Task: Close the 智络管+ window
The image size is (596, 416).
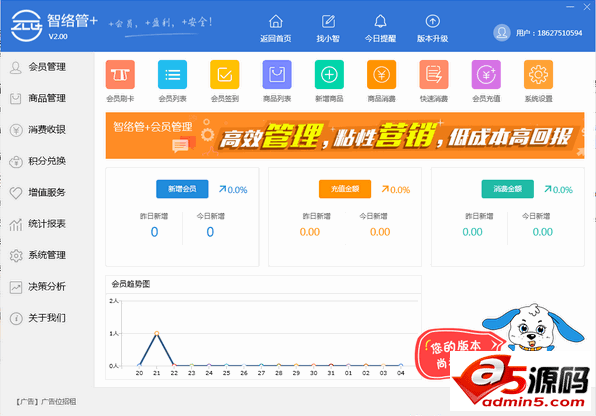Action: tap(587, 7)
